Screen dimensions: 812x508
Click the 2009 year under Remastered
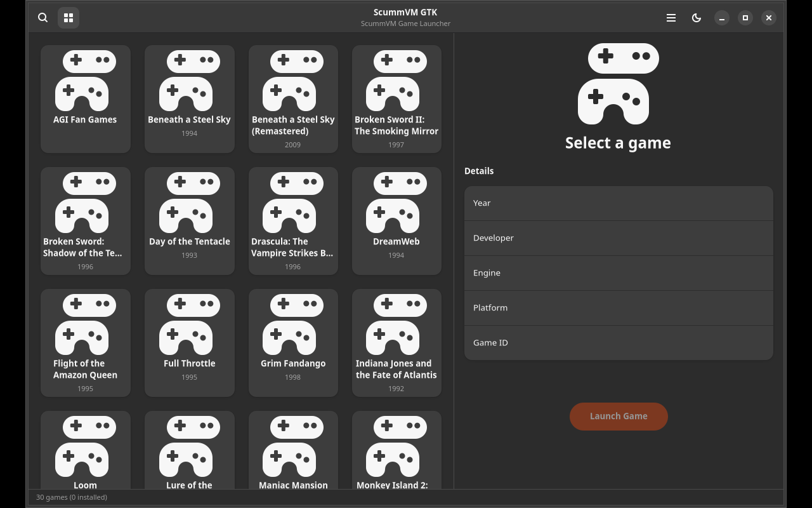tap(293, 145)
